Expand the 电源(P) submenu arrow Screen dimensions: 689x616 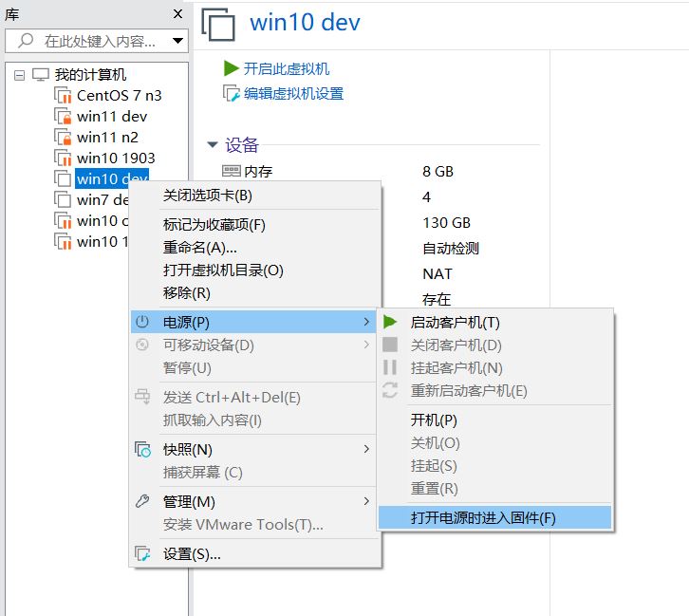point(366,322)
